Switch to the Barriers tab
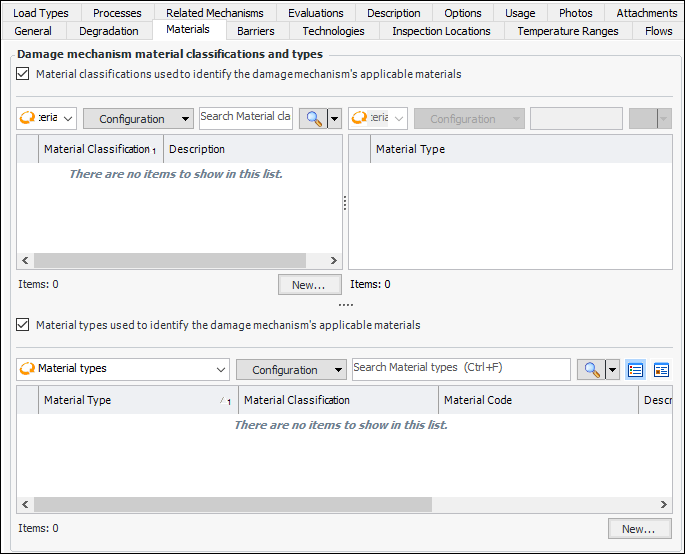The image size is (685, 554). point(256,31)
